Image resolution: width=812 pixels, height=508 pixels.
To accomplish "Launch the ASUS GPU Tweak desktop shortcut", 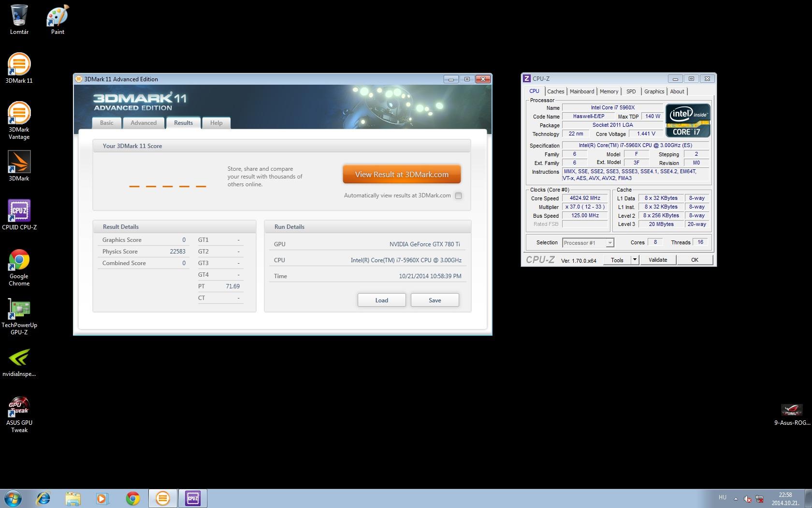I will pyautogui.click(x=19, y=415).
